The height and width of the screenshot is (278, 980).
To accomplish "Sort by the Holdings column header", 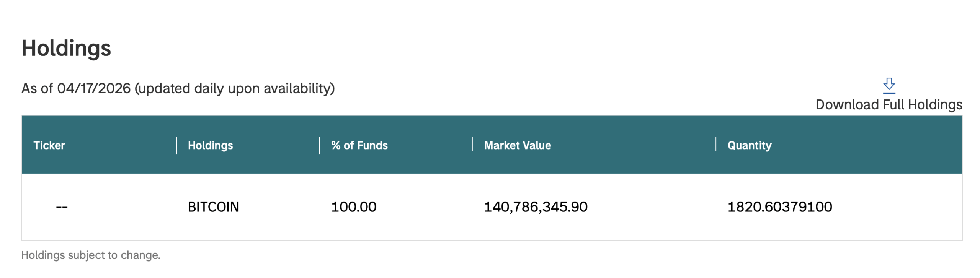I will tap(211, 145).
